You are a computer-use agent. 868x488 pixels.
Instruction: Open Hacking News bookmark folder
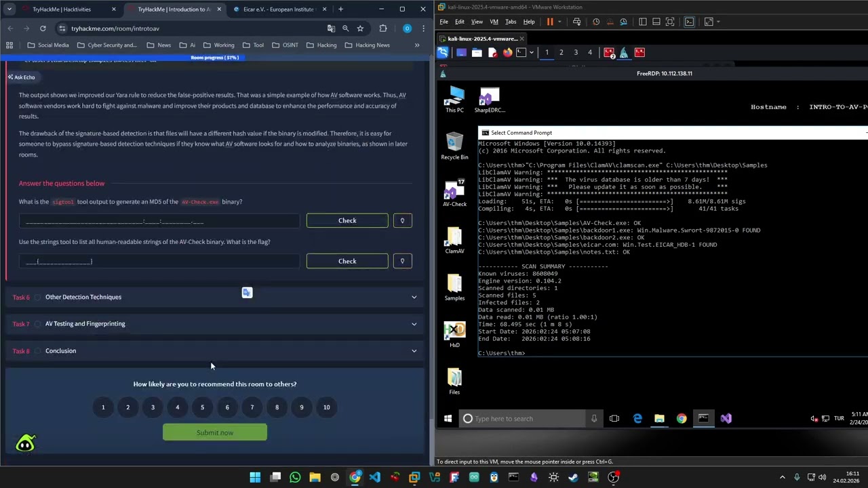coord(367,45)
